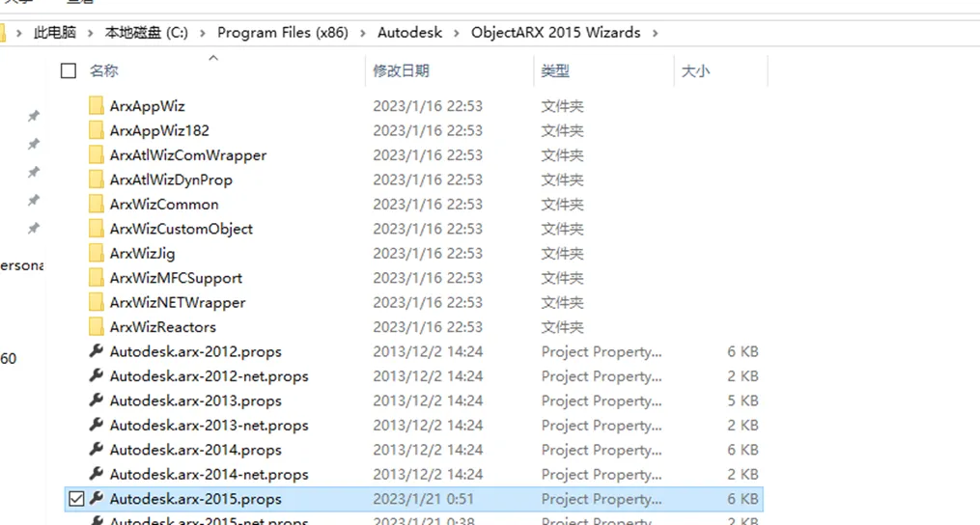980x525 pixels.
Task: Click wrench icon of Autodesk.arx-2013-net.props
Action: point(97,425)
